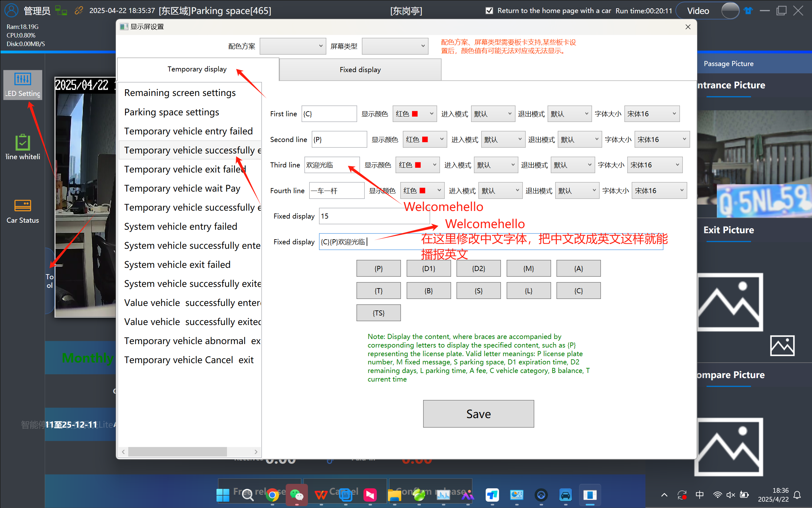Insert the {TS} placeholder button

(378, 313)
